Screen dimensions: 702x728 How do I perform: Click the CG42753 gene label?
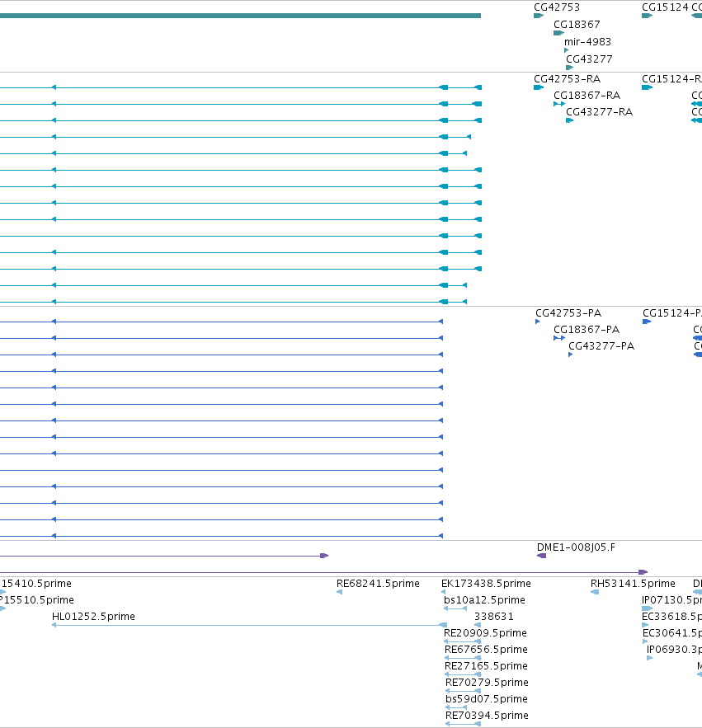557,7
